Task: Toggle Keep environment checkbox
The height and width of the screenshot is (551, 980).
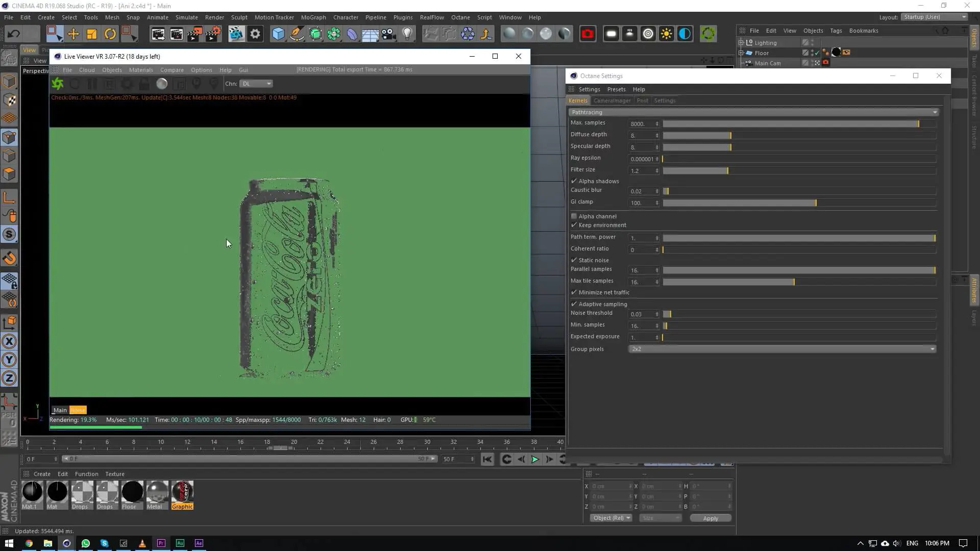Action: (574, 225)
